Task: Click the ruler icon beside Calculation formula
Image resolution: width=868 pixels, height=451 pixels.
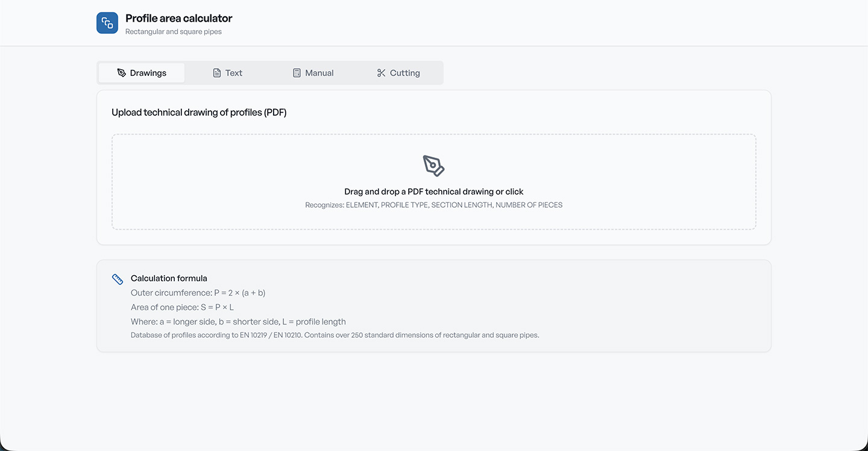Action: click(118, 279)
